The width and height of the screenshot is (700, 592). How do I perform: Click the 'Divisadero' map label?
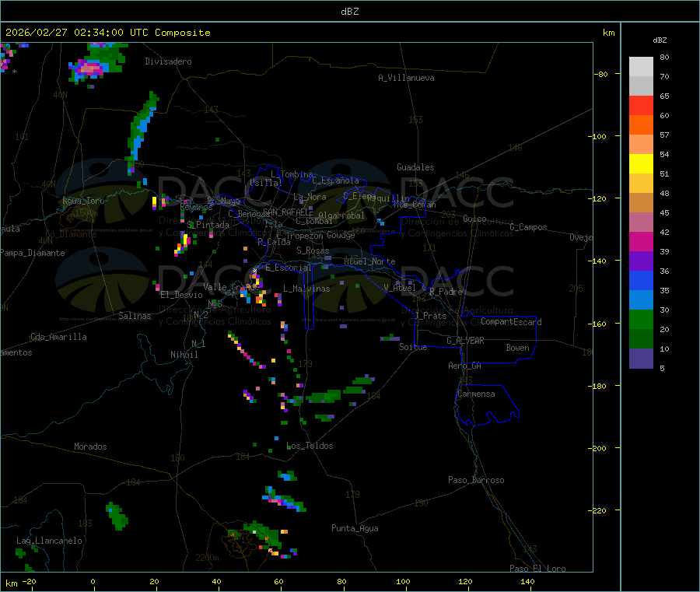(x=168, y=61)
